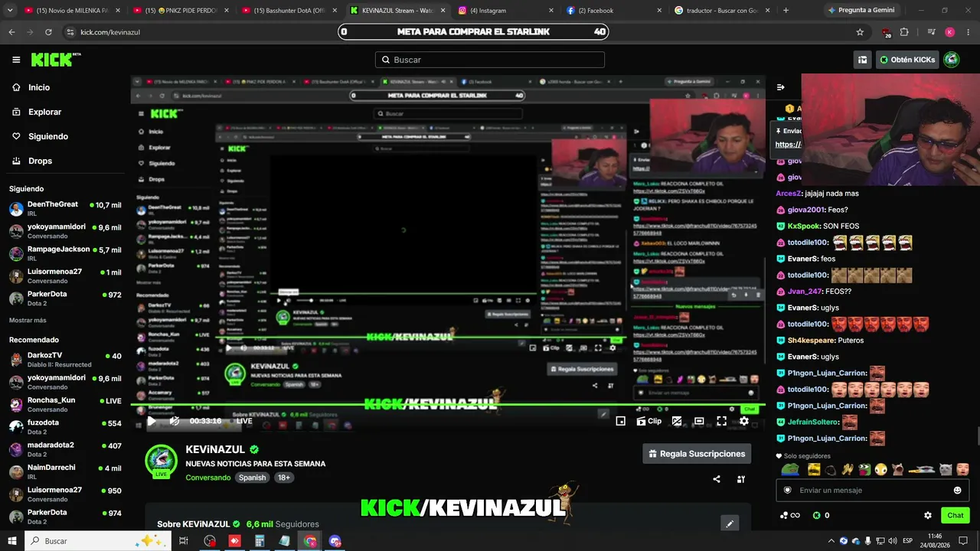Screen dimensions: 980x551
Task: Open the Windows Start menu
Action: coord(11,541)
